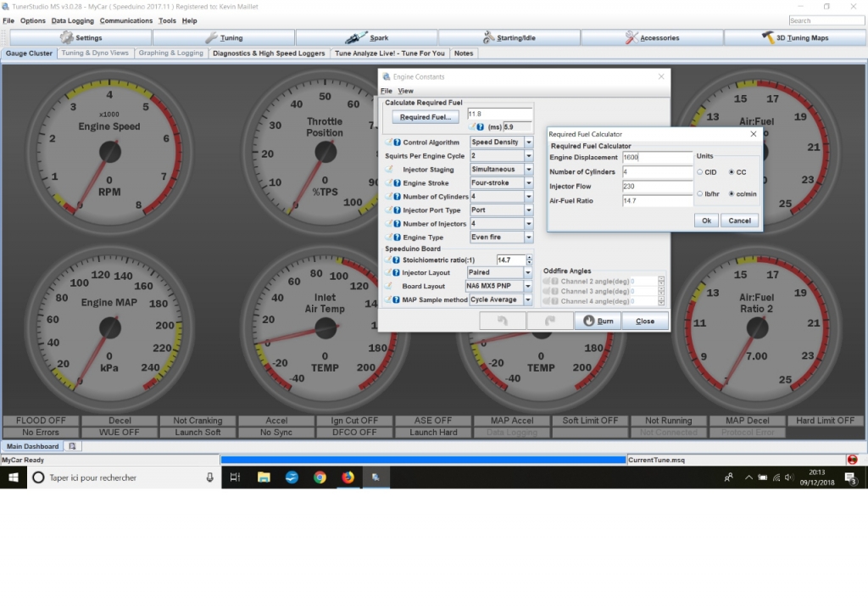
Task: Click the Required Fuel... button
Action: pyautogui.click(x=426, y=117)
